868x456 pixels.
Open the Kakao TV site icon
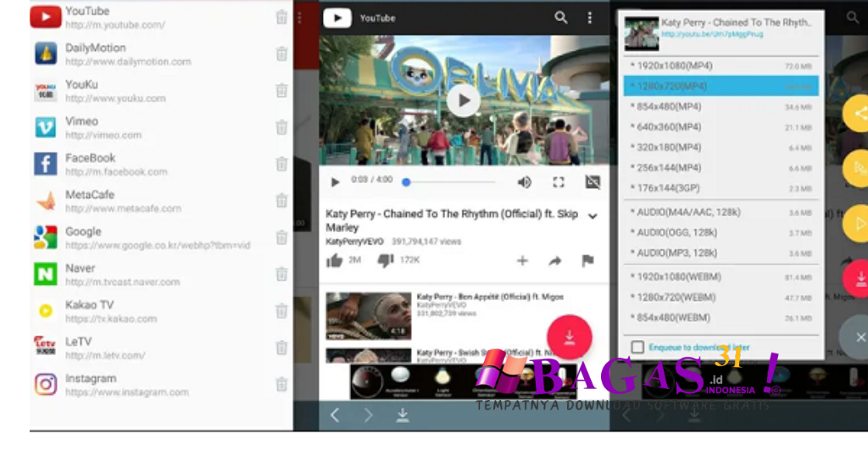point(46,311)
